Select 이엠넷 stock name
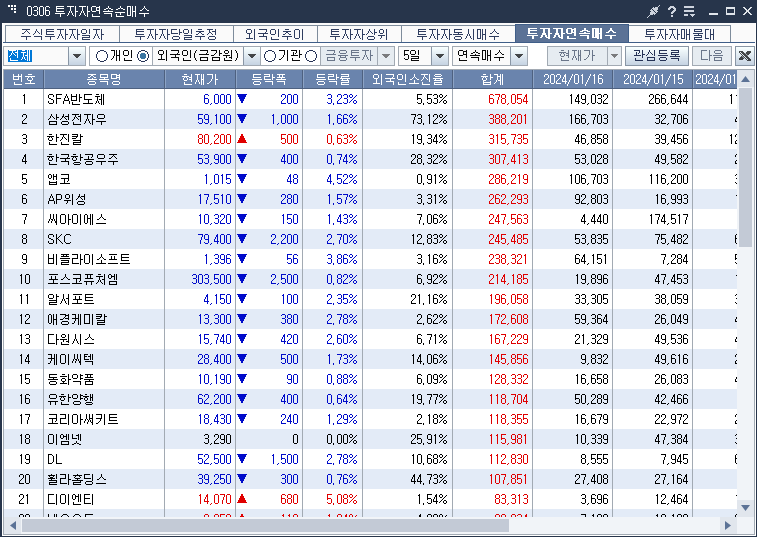The image size is (757, 537). [x=65, y=439]
